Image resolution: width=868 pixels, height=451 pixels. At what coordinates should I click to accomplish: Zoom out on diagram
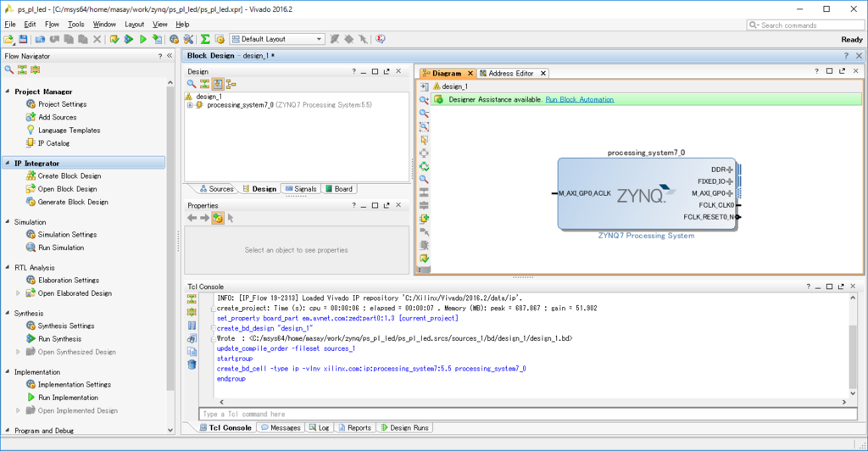click(424, 114)
